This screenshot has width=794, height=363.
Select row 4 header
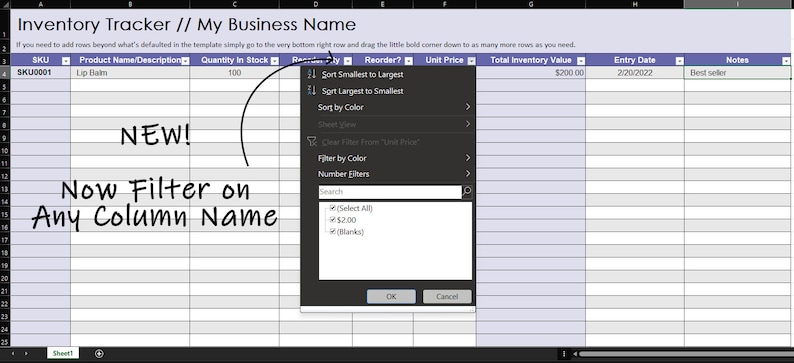(x=5, y=74)
